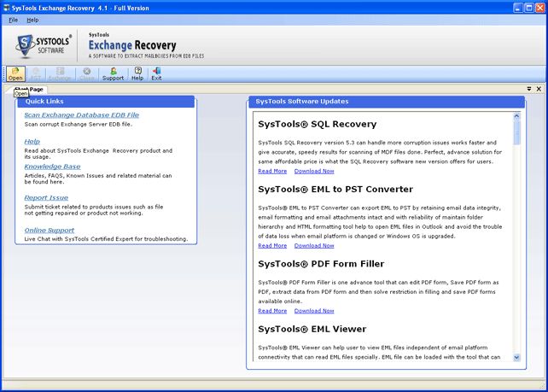Click the Quick Links panel header
548x392 pixels.
coord(106,102)
